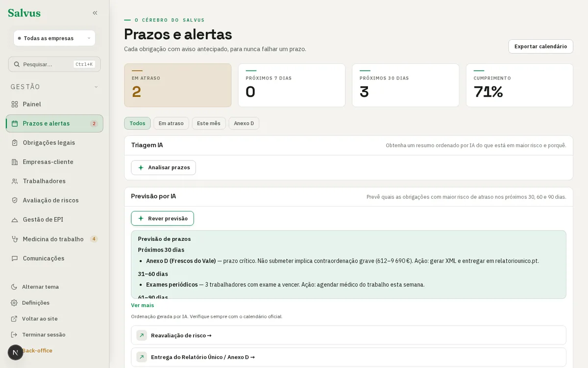This screenshot has width=588, height=368.
Task: Click the Triagem IA heading
Action: coord(147,145)
